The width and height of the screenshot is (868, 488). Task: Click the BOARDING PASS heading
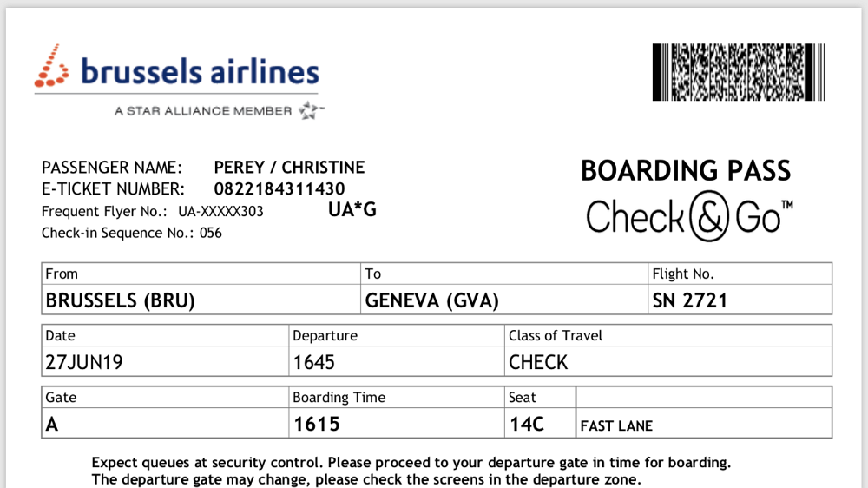(686, 171)
